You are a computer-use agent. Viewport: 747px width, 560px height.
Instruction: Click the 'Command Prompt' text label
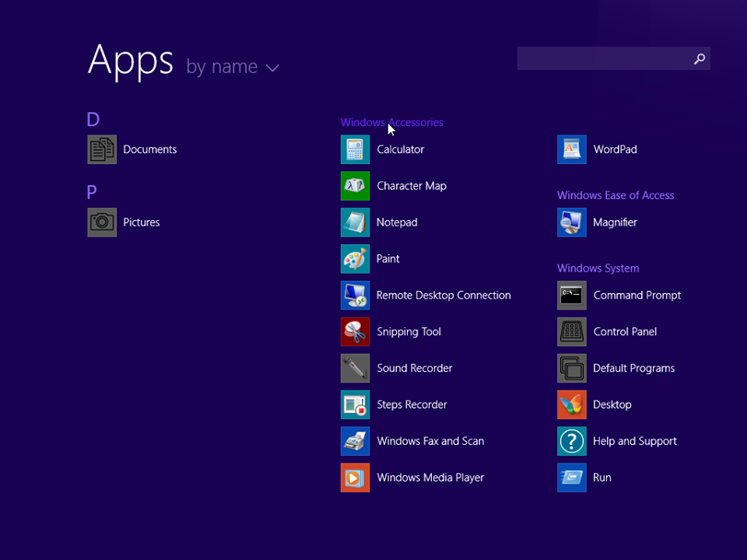coord(637,296)
